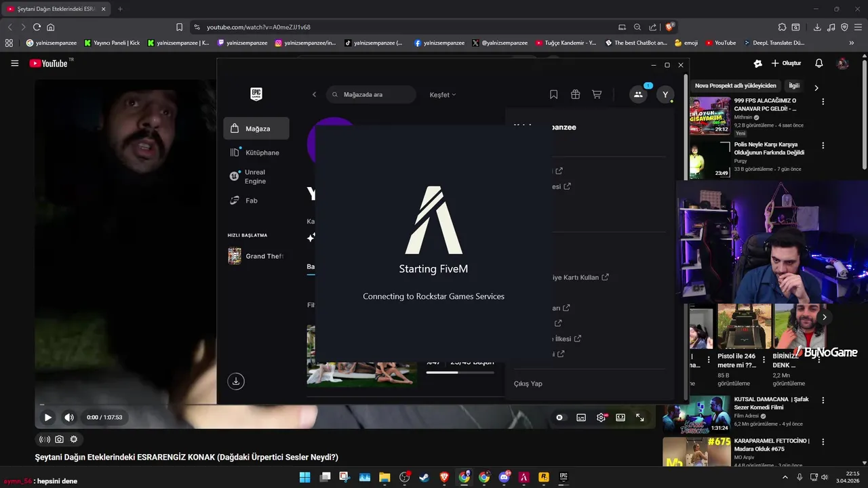
Task: Enter YouTube fullscreen mode
Action: pos(640,418)
